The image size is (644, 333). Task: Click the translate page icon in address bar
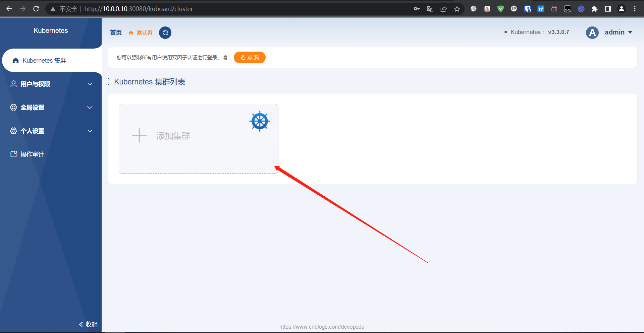click(430, 9)
